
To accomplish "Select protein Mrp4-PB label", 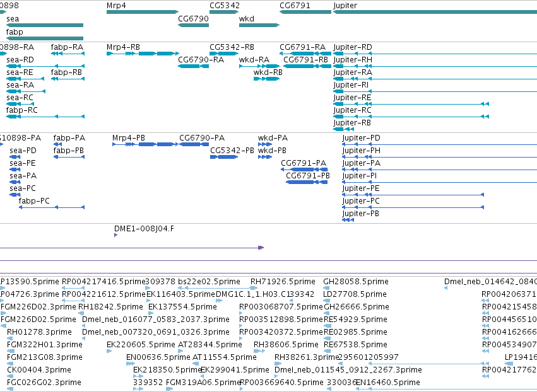I will (x=129, y=138).
